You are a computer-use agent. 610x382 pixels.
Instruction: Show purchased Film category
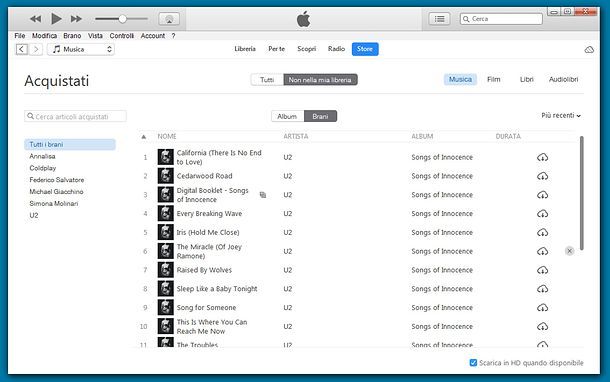coord(494,79)
